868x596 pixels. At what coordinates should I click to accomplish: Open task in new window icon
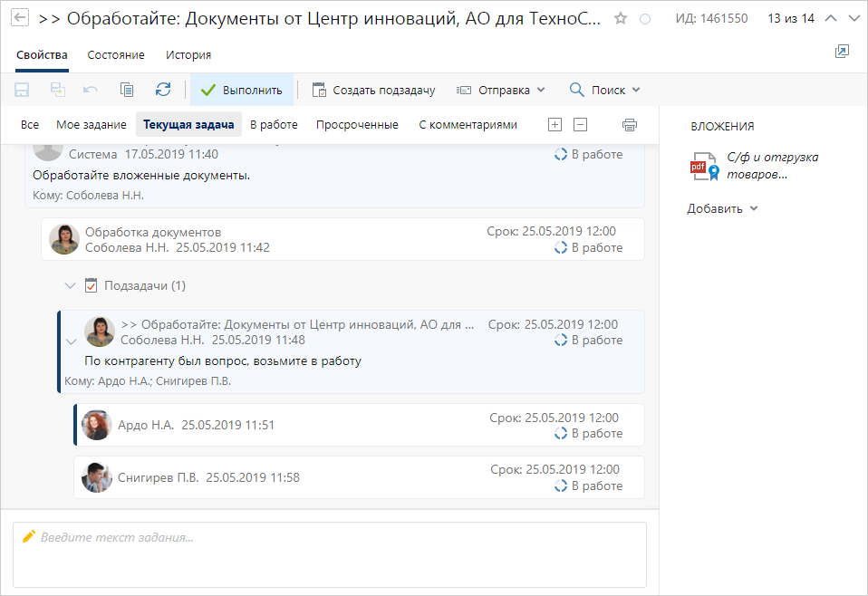(842, 52)
